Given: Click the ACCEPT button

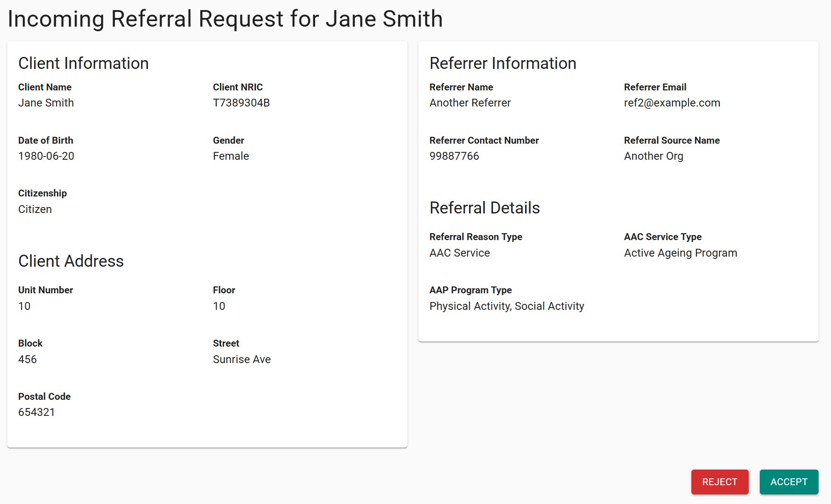Looking at the screenshot, I should [x=788, y=482].
